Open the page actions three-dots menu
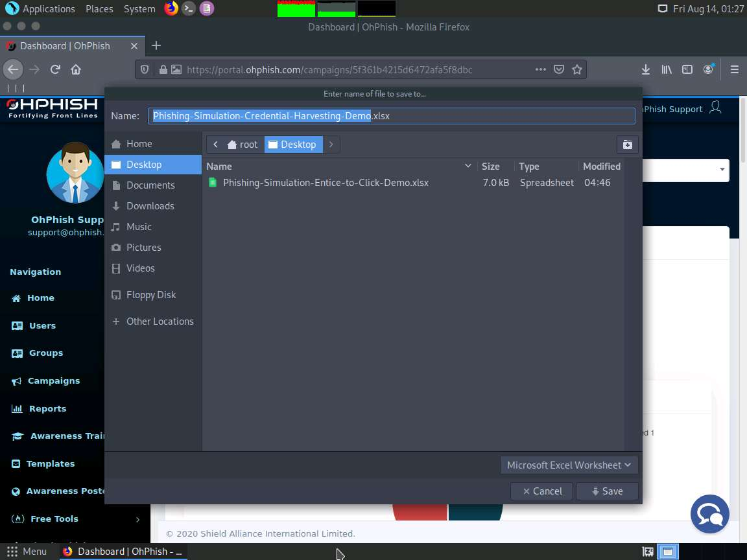 [x=540, y=69]
